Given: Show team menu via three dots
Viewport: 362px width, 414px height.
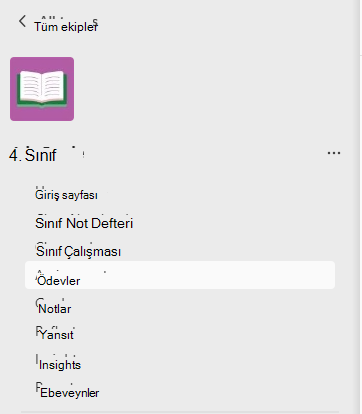Looking at the screenshot, I should click(334, 153).
